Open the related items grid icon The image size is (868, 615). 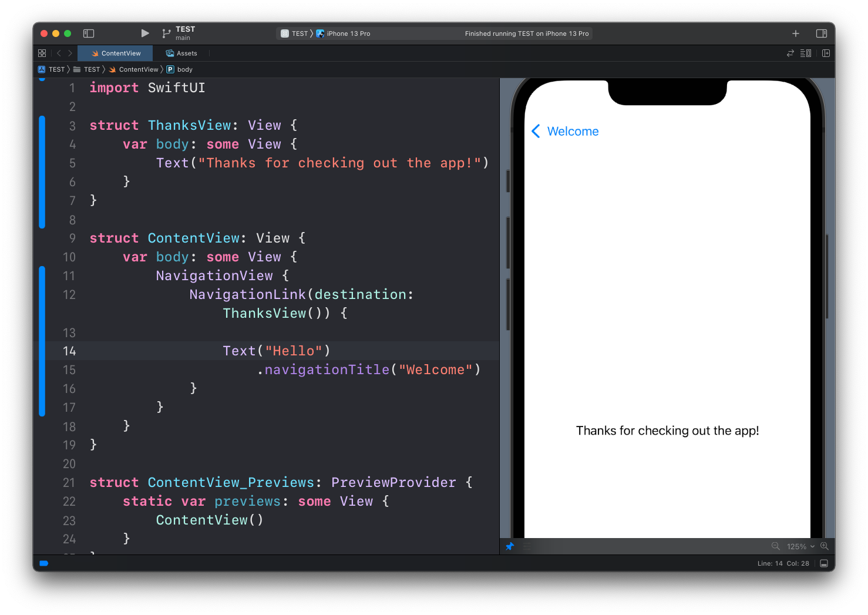(42, 53)
